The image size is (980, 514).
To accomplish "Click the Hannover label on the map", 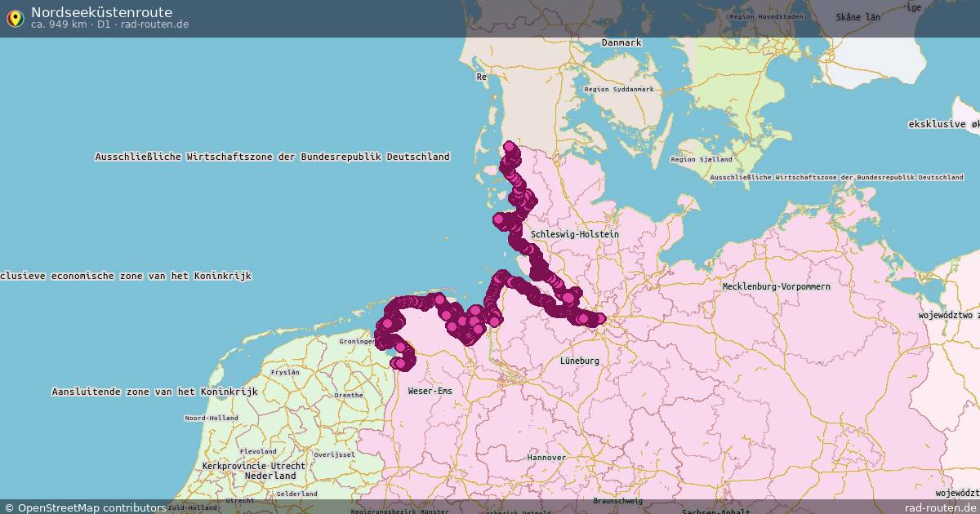I will tap(545, 457).
